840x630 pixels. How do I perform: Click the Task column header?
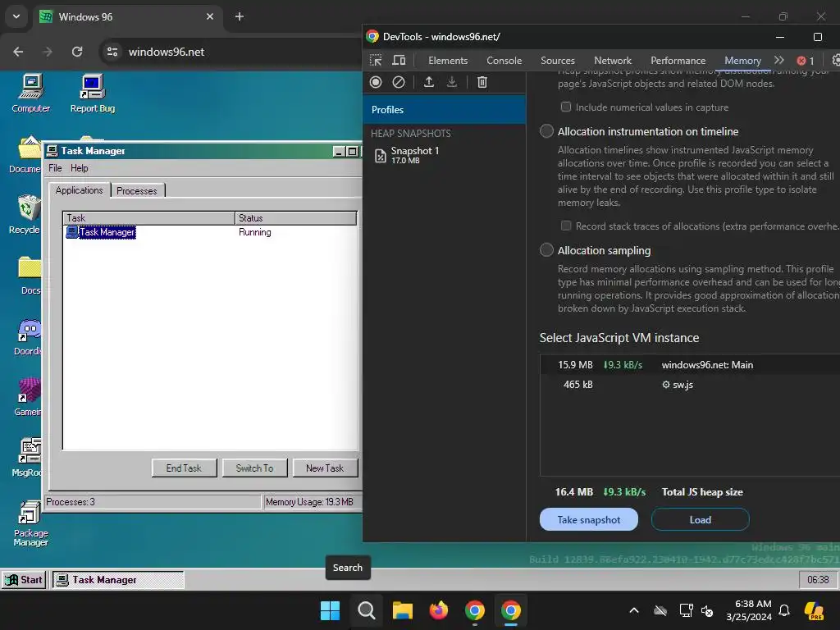click(149, 218)
